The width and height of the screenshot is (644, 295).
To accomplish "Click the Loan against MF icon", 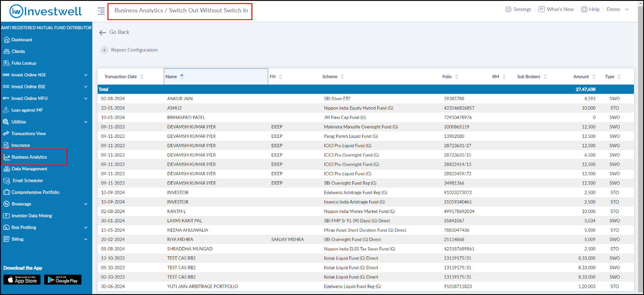I will 6,110.
